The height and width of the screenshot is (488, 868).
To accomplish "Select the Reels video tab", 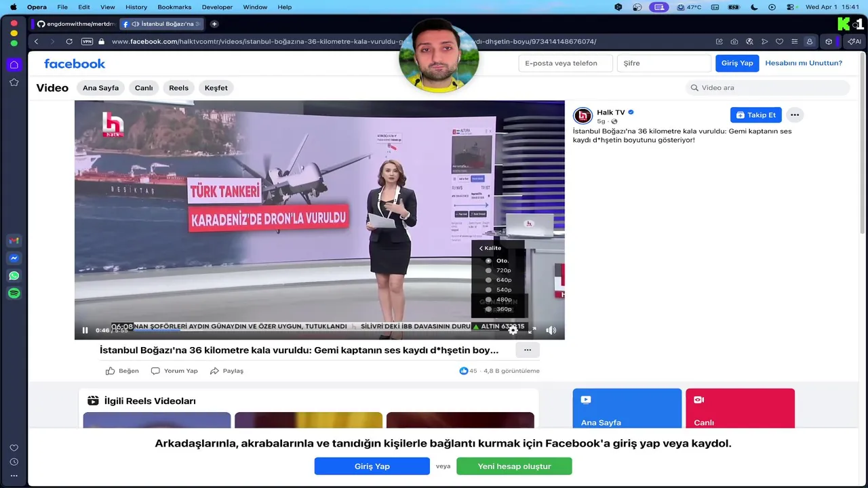I will [x=179, y=88].
